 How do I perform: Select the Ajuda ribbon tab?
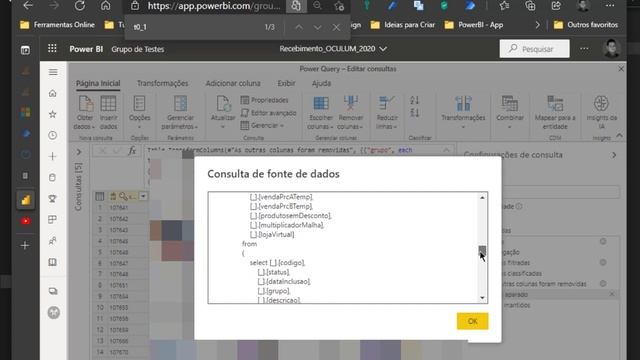point(321,83)
